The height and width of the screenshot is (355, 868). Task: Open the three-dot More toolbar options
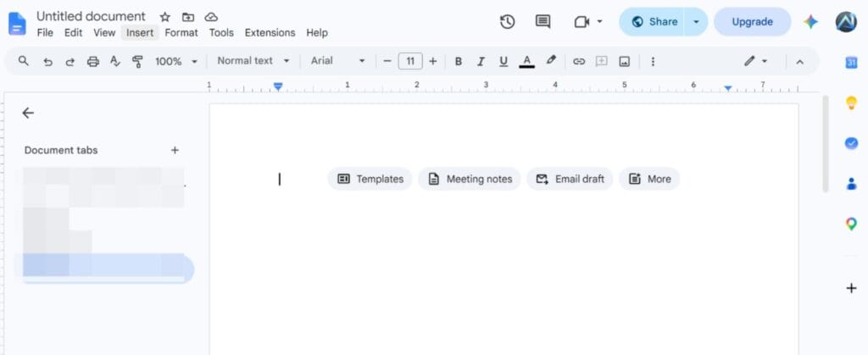[653, 61]
